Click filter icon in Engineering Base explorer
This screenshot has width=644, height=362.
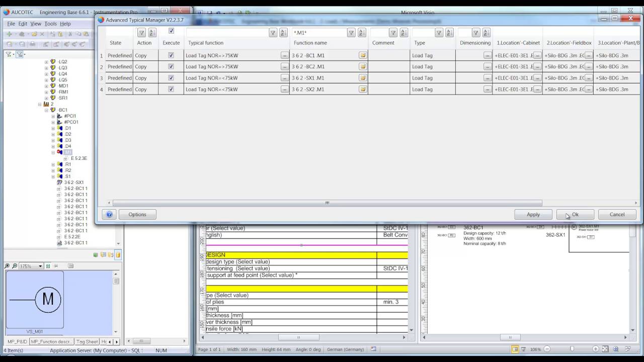9,54
